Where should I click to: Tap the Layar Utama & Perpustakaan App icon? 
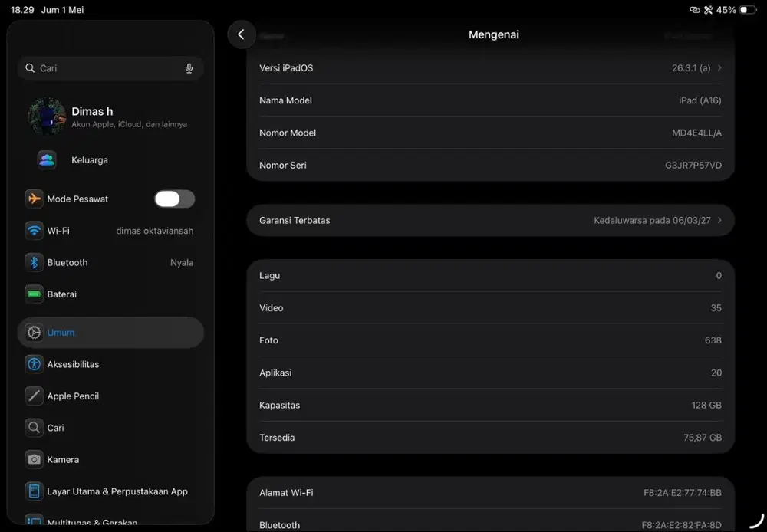tap(35, 491)
